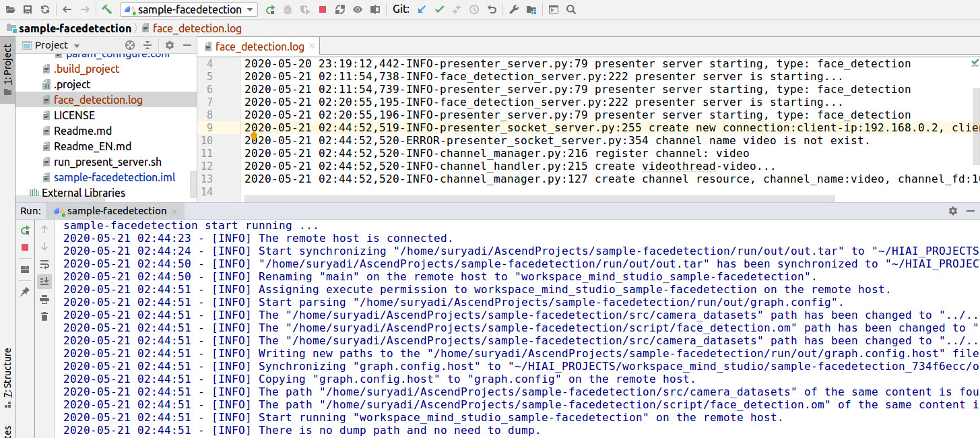Build the project with the hammer icon

106,9
